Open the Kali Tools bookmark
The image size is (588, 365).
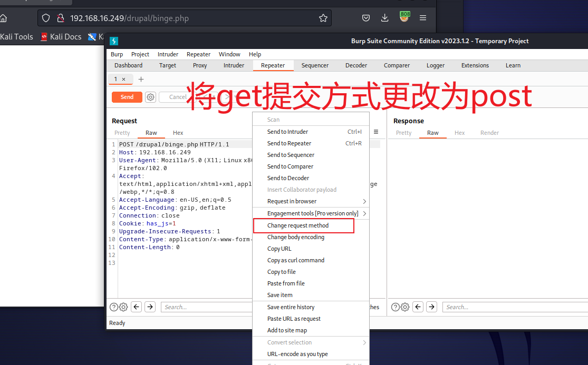(x=16, y=37)
